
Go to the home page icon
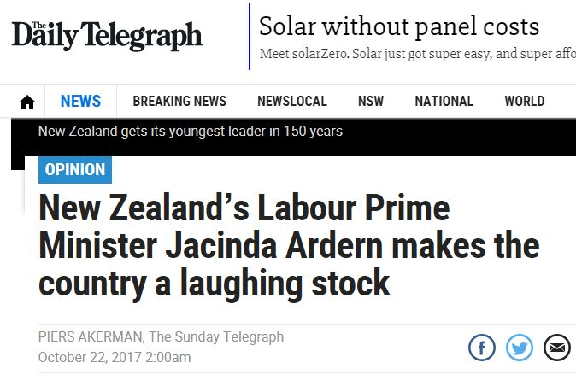(26, 102)
